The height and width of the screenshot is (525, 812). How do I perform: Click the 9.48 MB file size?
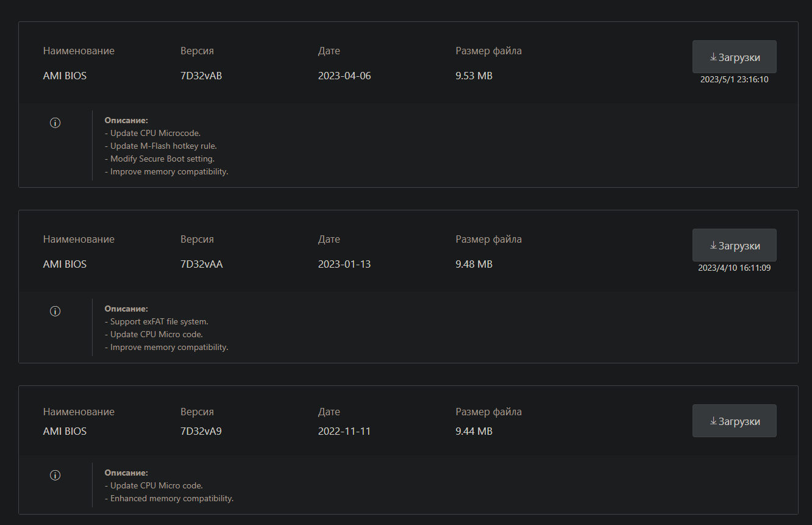[474, 264]
